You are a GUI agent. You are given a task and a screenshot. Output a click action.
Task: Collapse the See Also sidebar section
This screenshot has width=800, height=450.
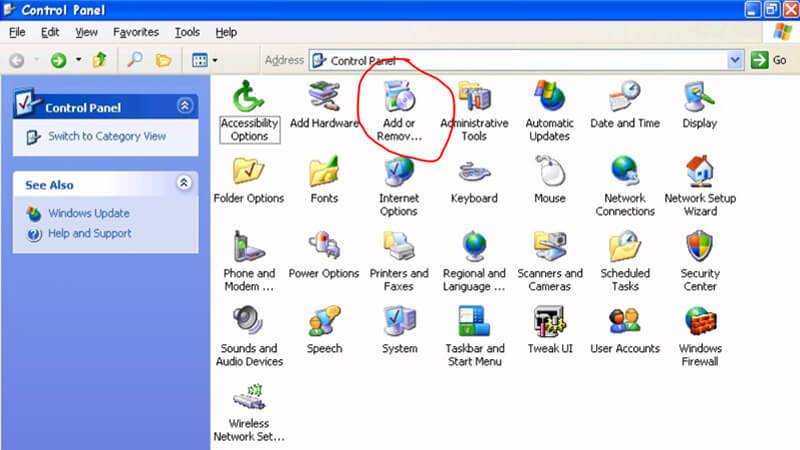184,184
